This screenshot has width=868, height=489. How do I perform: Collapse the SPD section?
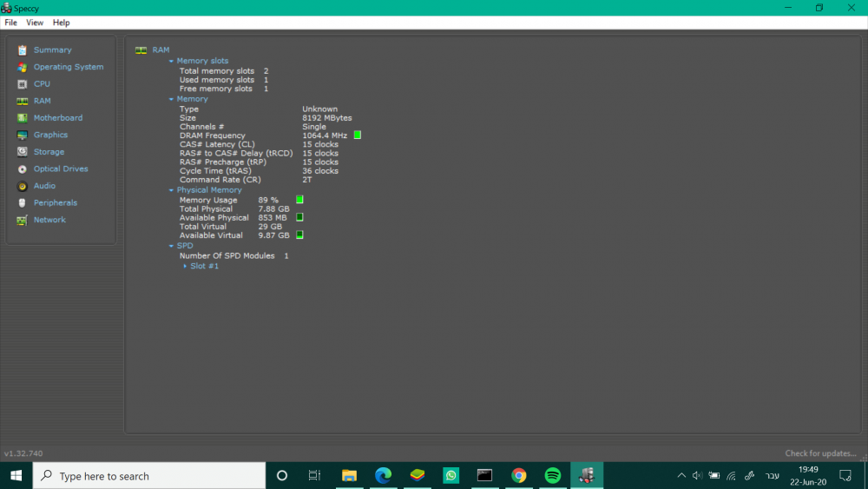point(171,246)
